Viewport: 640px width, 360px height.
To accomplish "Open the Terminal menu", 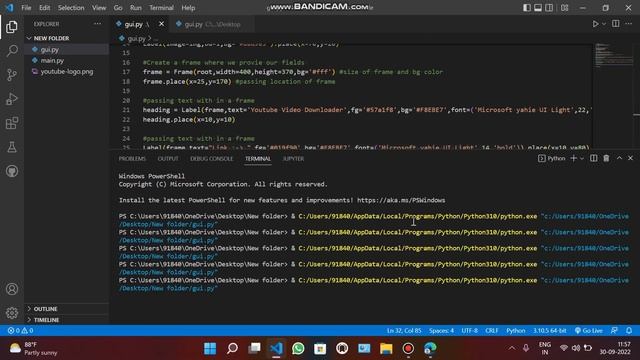I will 161,8.
